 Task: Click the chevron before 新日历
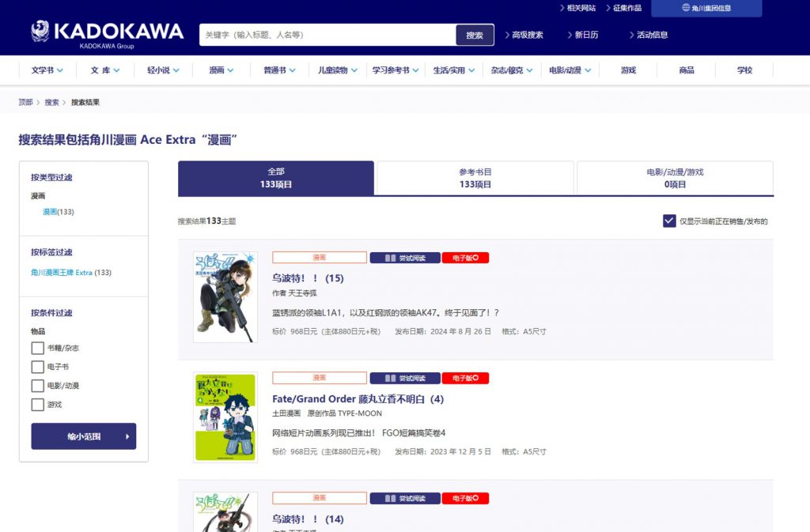tap(570, 35)
